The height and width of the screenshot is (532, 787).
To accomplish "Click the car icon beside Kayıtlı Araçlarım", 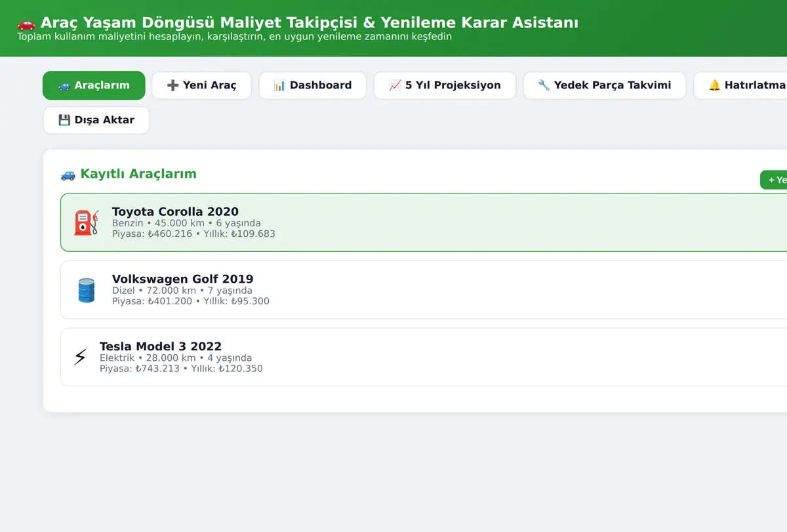I will 68,174.
